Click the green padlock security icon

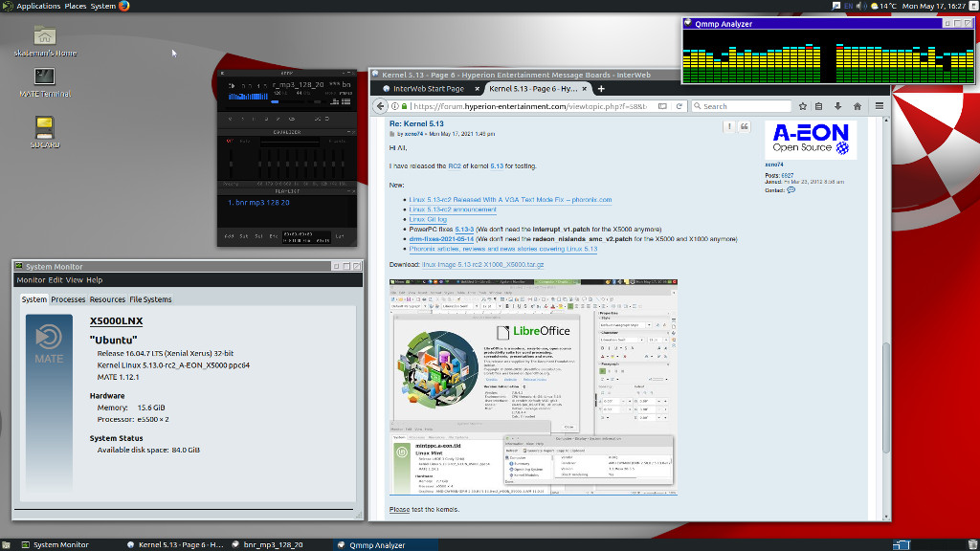tap(404, 106)
